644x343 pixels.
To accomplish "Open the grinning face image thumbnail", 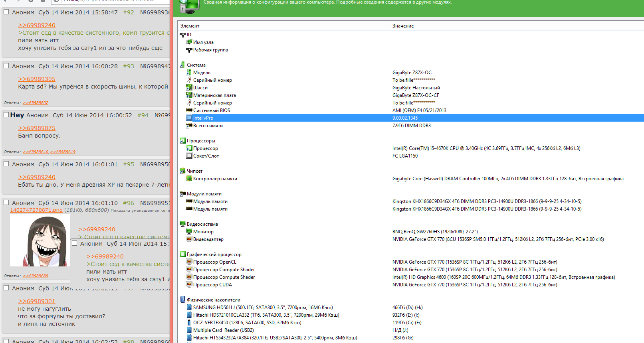I will click(x=40, y=240).
